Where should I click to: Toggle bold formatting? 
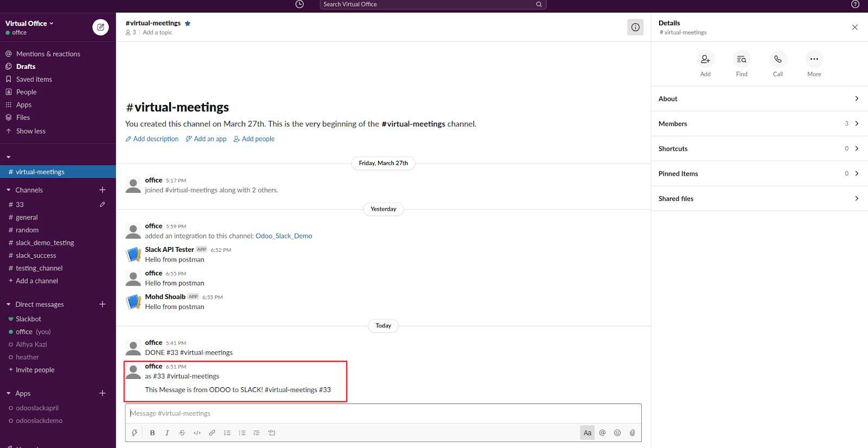pyautogui.click(x=152, y=433)
